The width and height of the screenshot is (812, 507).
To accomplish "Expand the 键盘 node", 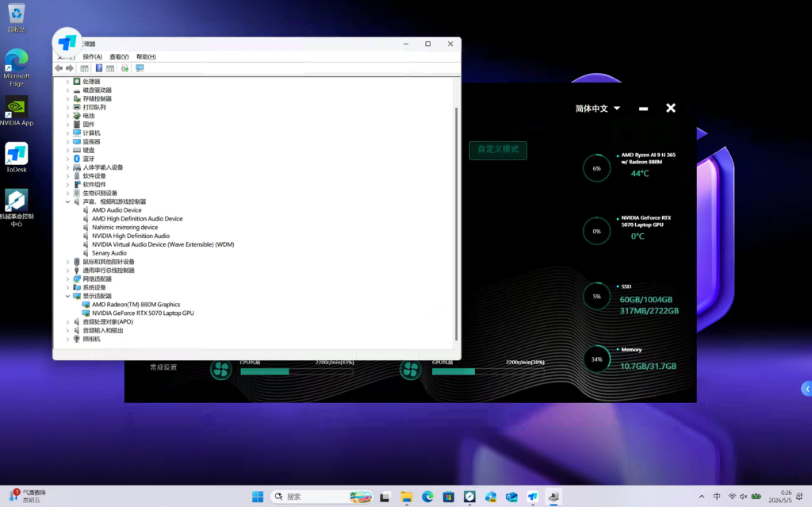I will (67, 150).
